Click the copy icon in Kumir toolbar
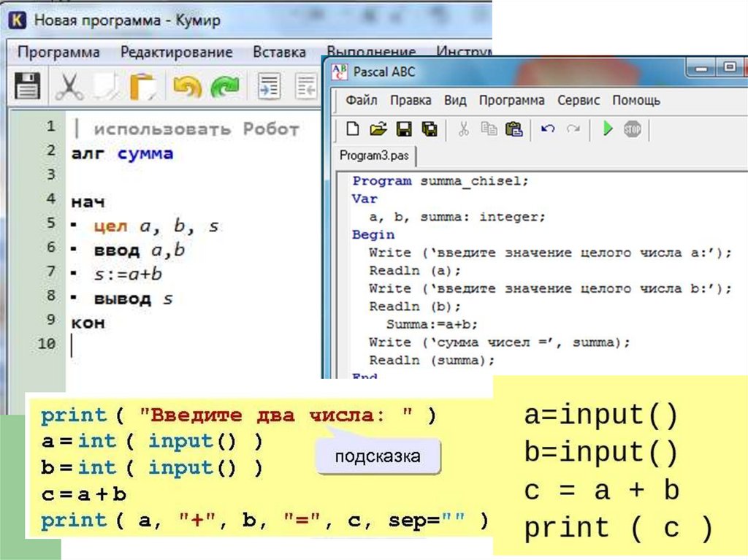Image resolution: width=748 pixels, height=560 pixels. click(107, 86)
